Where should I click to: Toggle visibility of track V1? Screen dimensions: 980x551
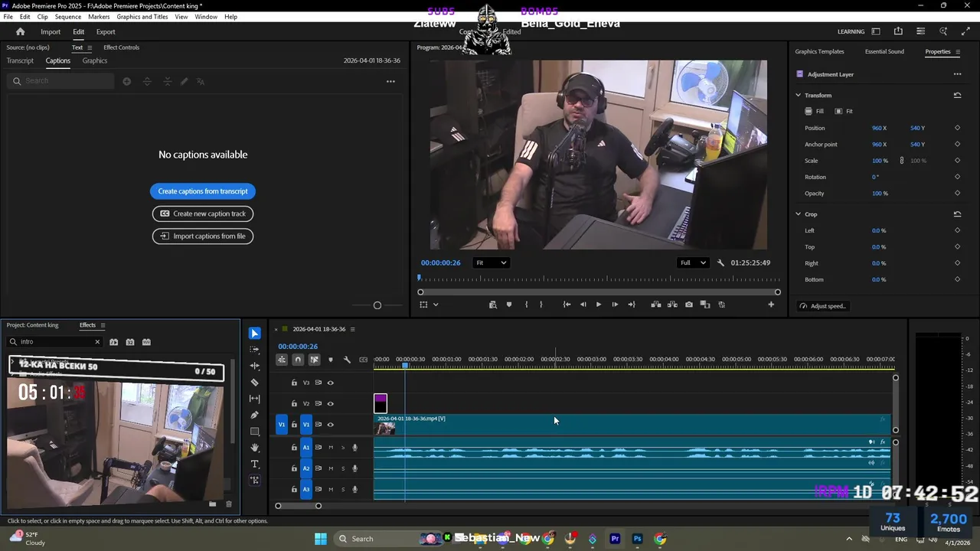coord(331,425)
